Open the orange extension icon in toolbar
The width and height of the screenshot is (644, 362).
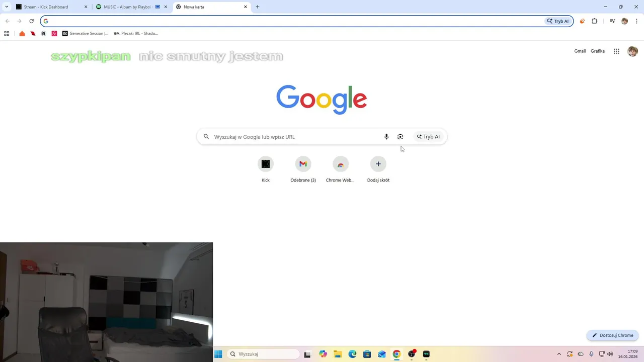click(582, 21)
